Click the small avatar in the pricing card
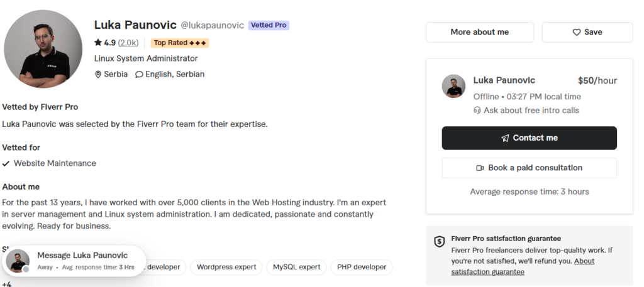The height and width of the screenshot is (287, 644). [x=453, y=86]
